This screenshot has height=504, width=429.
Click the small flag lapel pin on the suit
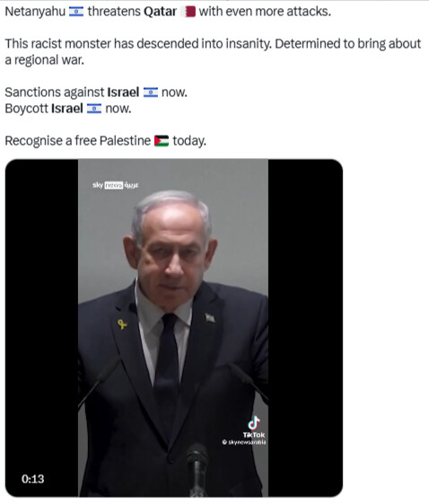(x=210, y=318)
